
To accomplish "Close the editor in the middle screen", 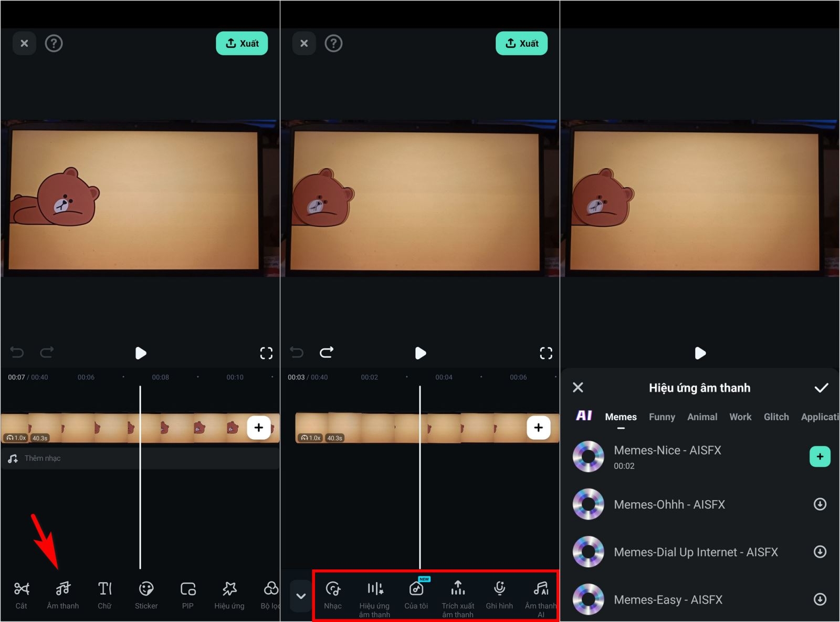I will coord(304,43).
